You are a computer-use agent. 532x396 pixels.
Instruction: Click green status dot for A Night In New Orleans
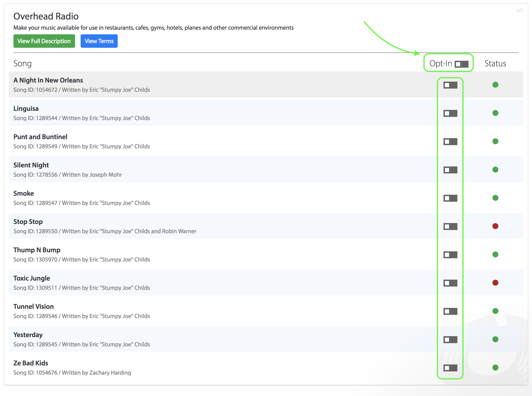pos(495,85)
